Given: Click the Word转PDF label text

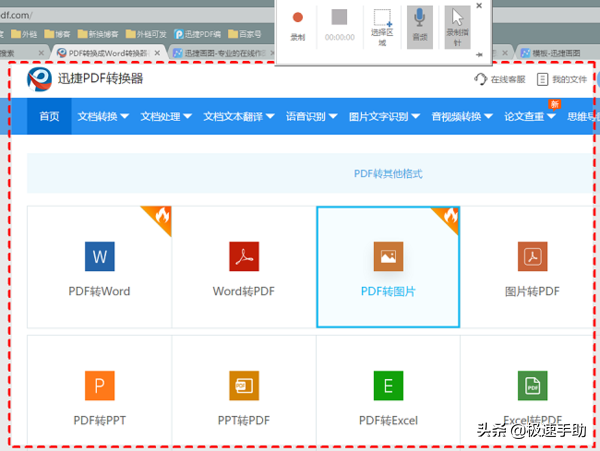Looking at the screenshot, I should [244, 291].
